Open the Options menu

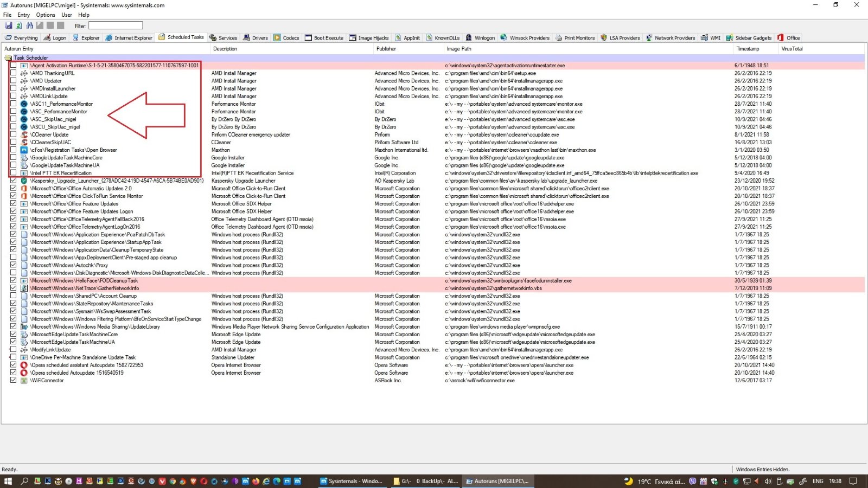[46, 15]
